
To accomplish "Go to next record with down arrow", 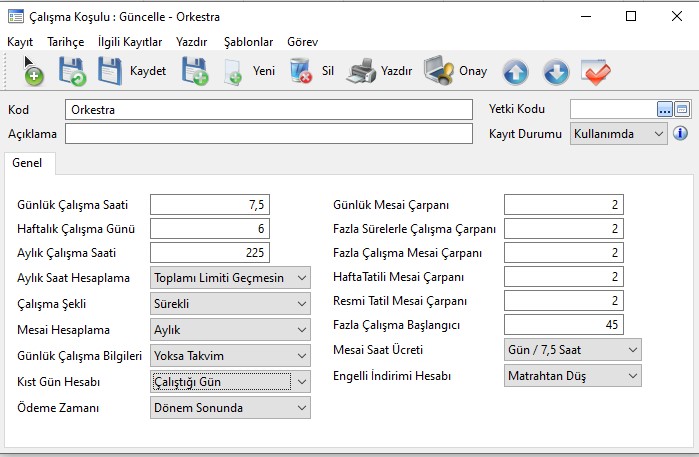I will click(x=556, y=71).
